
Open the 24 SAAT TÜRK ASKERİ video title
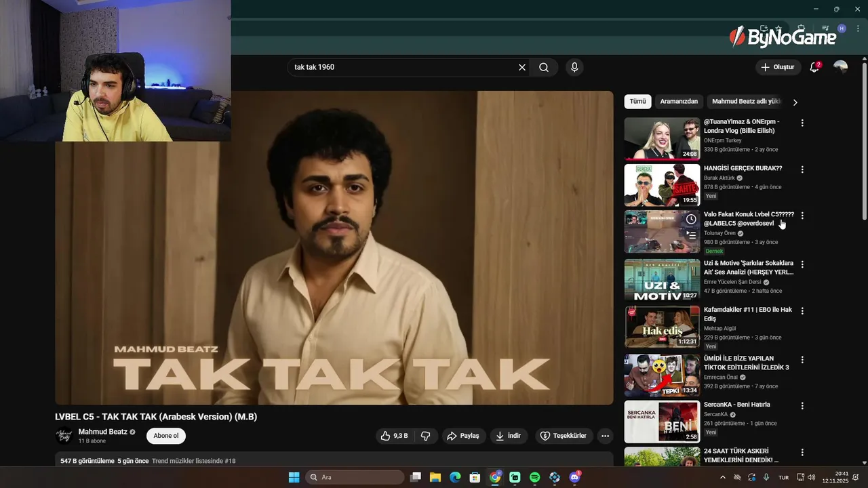(741, 455)
